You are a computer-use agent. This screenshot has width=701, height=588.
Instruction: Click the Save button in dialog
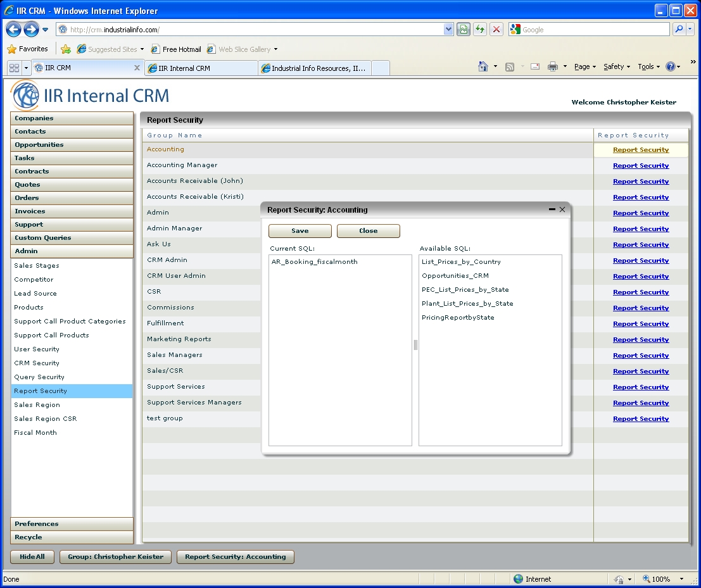(x=300, y=231)
